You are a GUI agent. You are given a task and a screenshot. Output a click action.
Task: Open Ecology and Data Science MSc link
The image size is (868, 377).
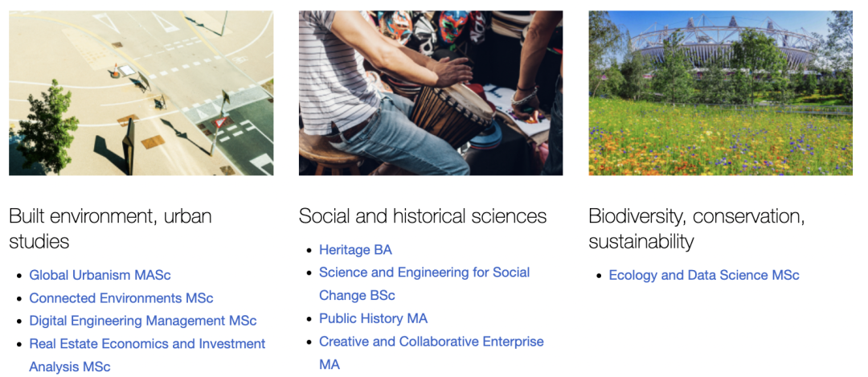pos(703,275)
